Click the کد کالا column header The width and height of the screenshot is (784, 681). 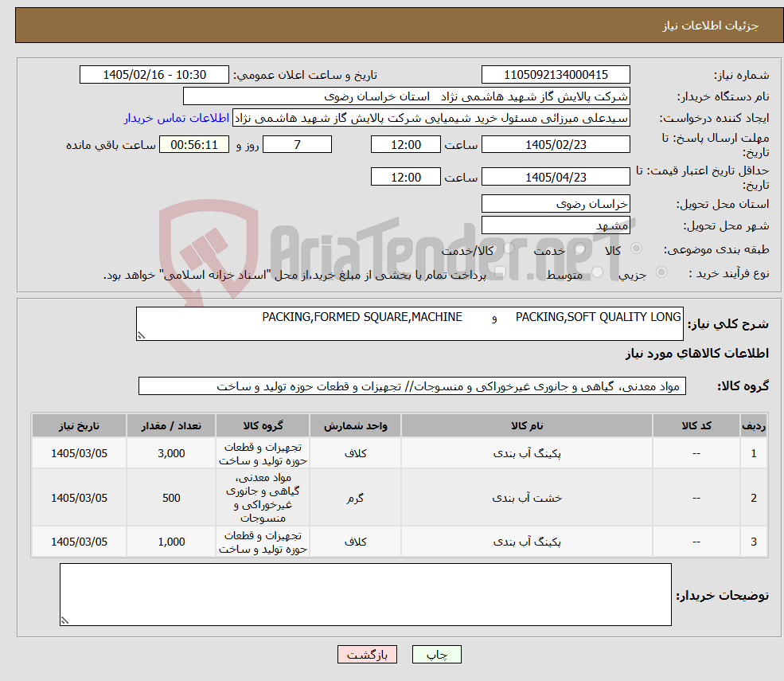pos(696,426)
